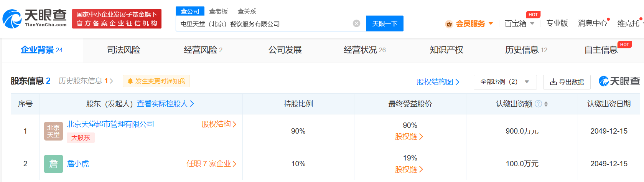
Task: Switch to the 经营状况 tab
Action: [365, 50]
